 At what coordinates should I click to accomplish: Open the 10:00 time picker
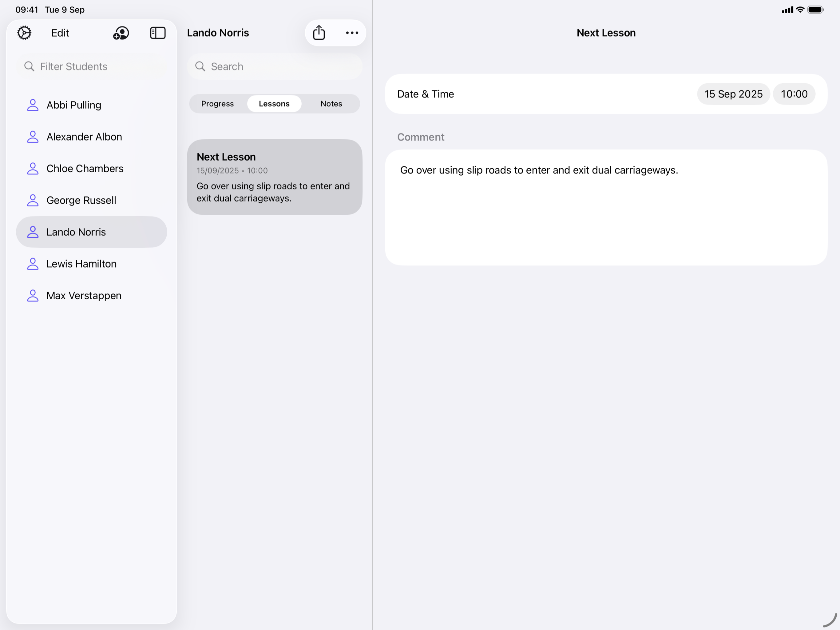tap(794, 94)
